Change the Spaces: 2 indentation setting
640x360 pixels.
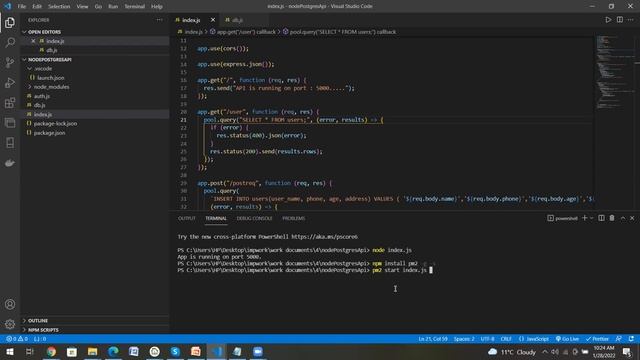click(464, 339)
